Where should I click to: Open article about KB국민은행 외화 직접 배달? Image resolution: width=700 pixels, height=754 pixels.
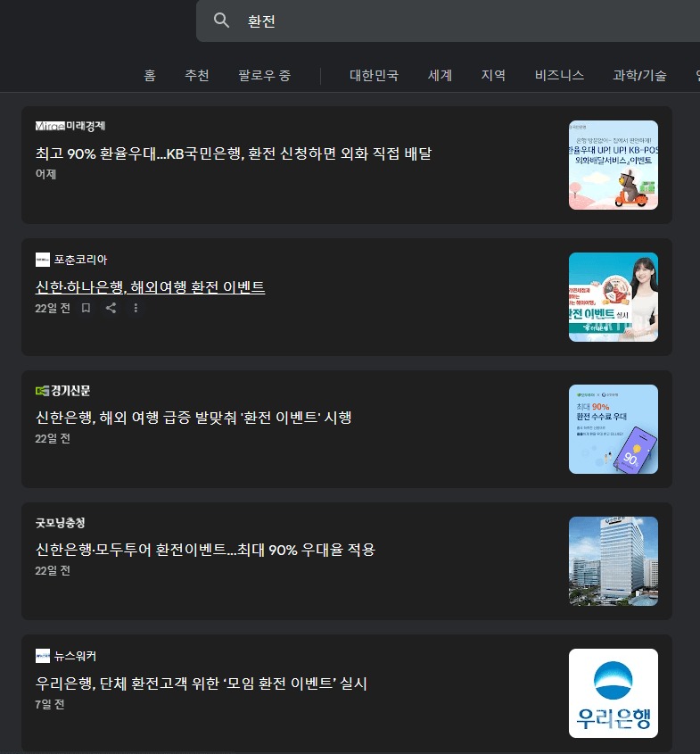234,153
